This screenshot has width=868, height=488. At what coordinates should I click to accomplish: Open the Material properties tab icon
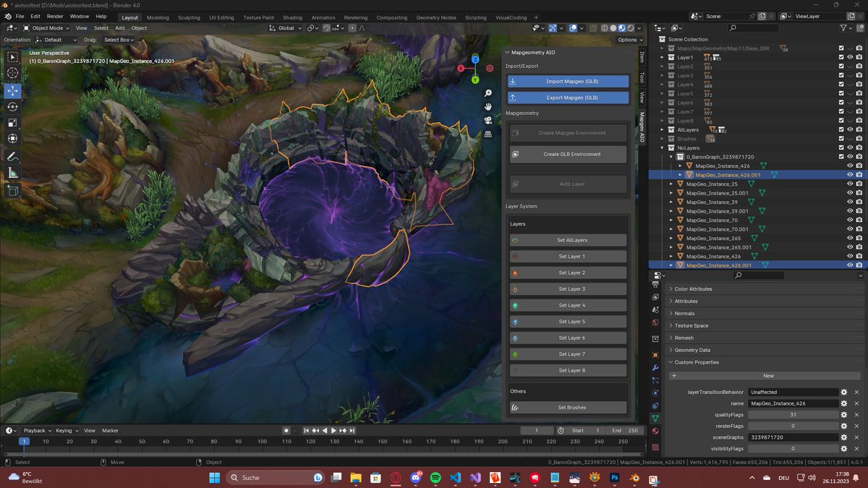tap(655, 431)
